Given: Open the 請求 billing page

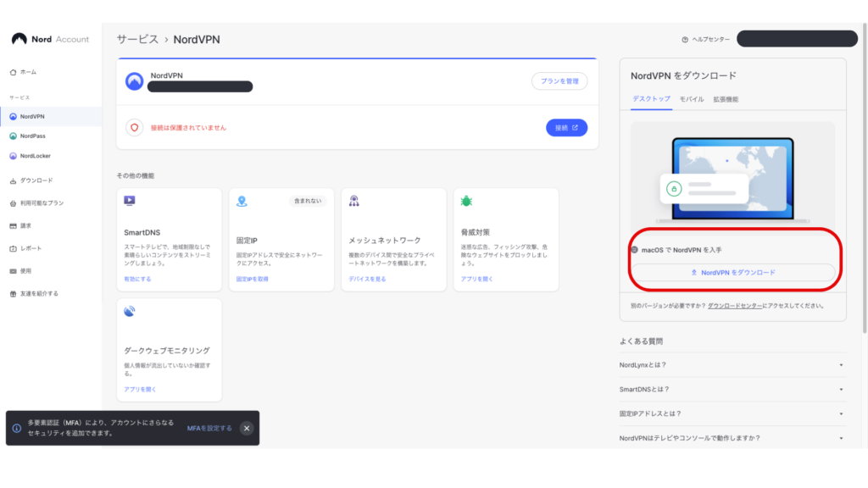Looking at the screenshot, I should (26, 226).
